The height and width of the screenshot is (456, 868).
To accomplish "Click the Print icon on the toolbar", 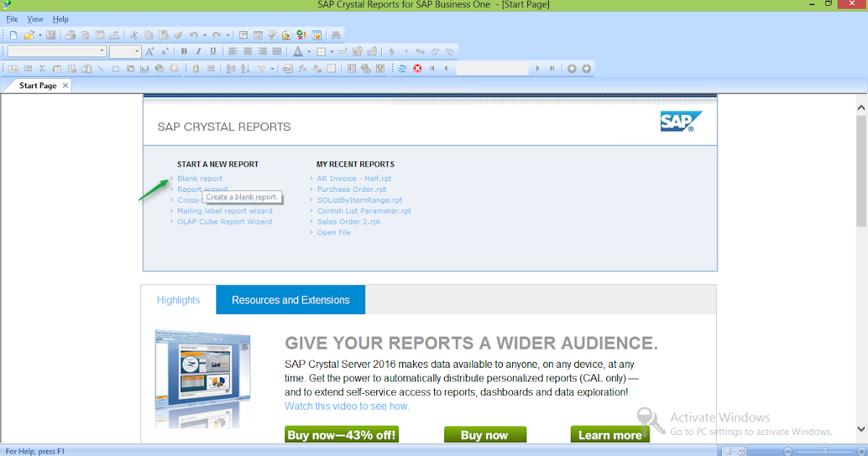I will (x=72, y=34).
